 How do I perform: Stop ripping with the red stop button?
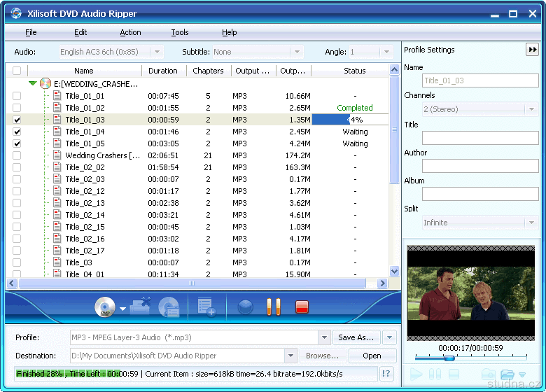[x=302, y=307]
